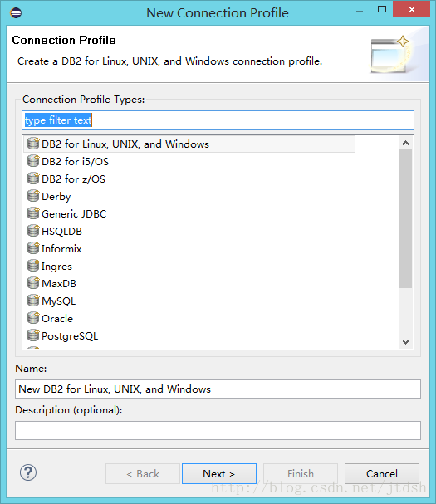Click the database icon beside Derby

coord(33,196)
